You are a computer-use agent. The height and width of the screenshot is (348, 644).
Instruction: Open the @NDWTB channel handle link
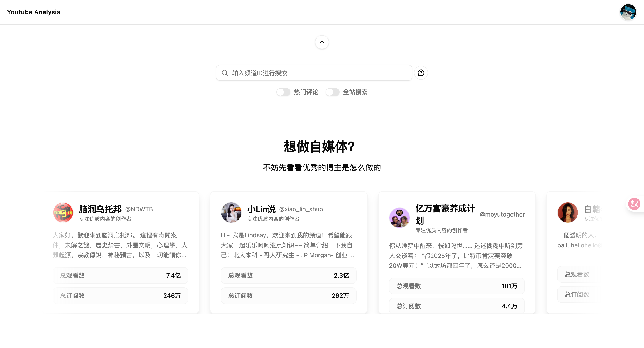point(139,209)
